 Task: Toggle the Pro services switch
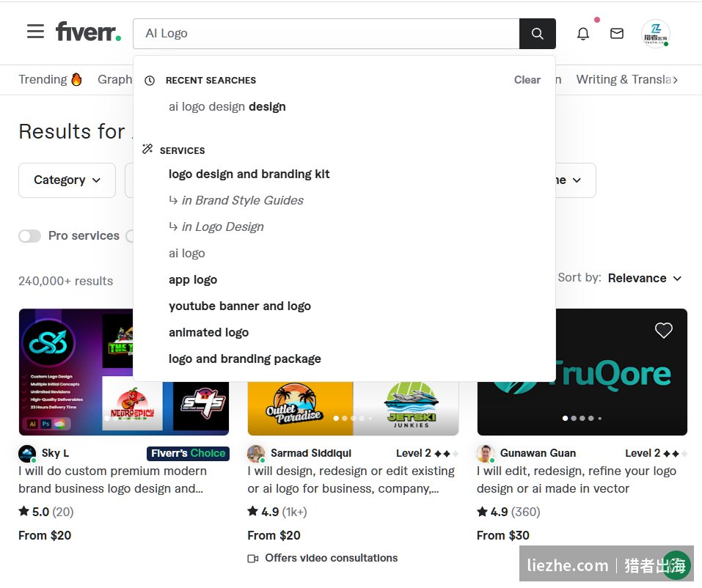click(x=29, y=236)
